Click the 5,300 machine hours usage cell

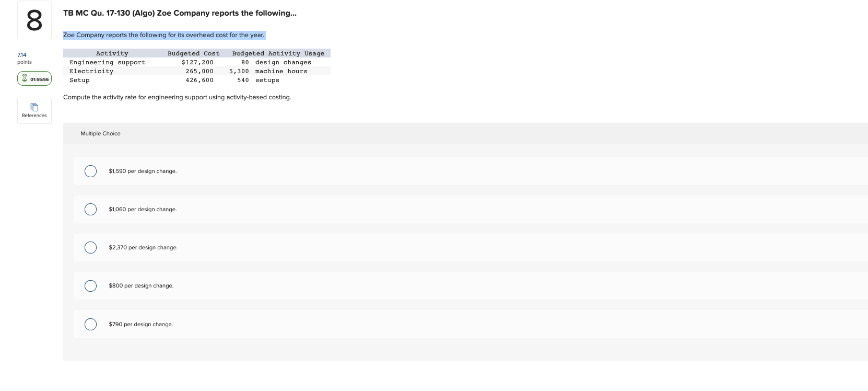[268, 71]
